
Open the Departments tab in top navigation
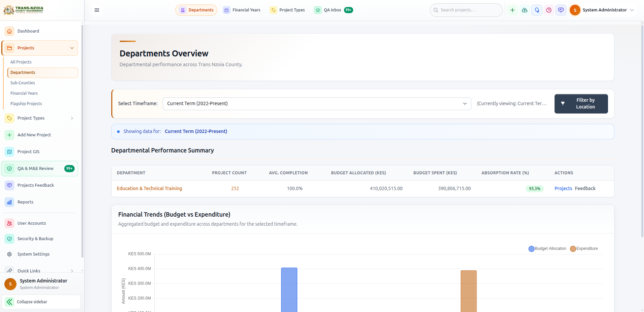pos(196,10)
